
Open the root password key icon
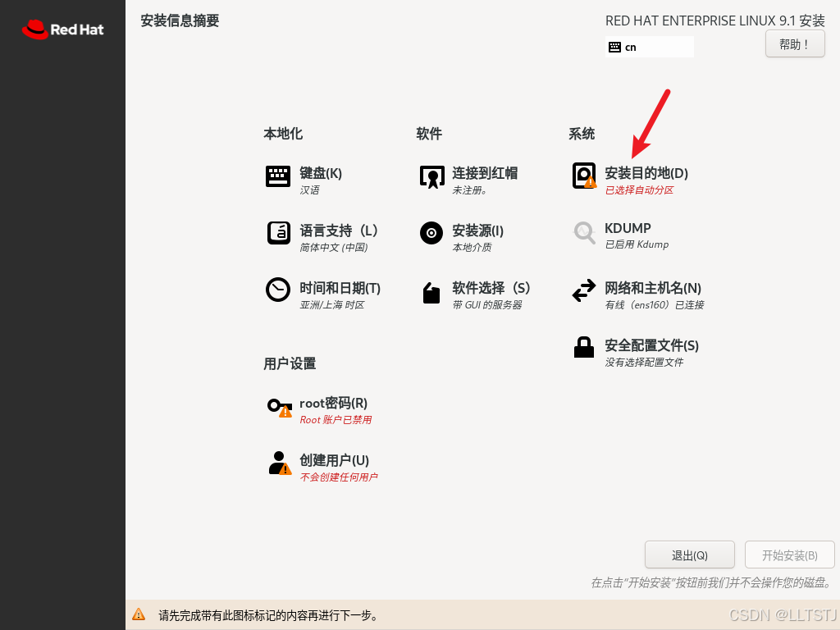click(x=280, y=407)
